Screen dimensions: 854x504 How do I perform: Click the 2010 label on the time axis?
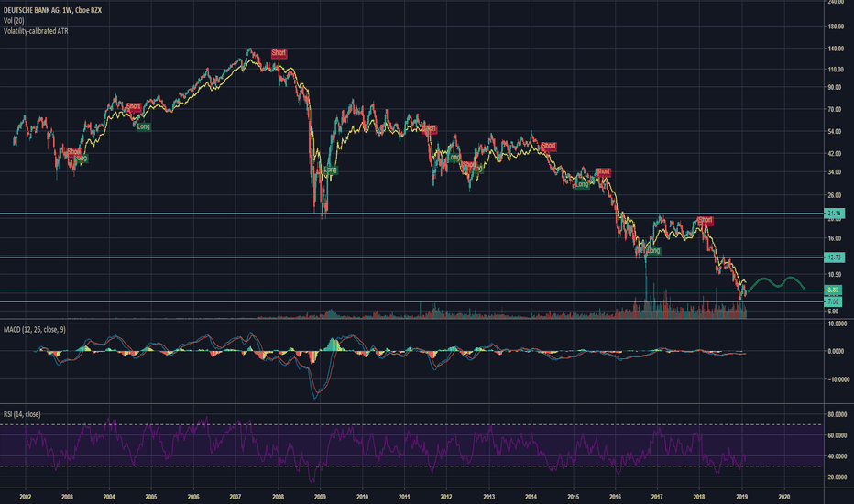[362, 497]
